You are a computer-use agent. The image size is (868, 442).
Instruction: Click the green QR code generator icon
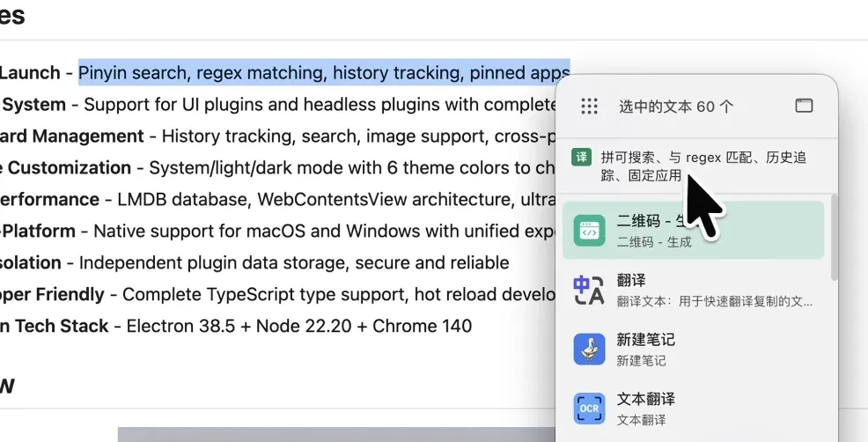(x=589, y=231)
